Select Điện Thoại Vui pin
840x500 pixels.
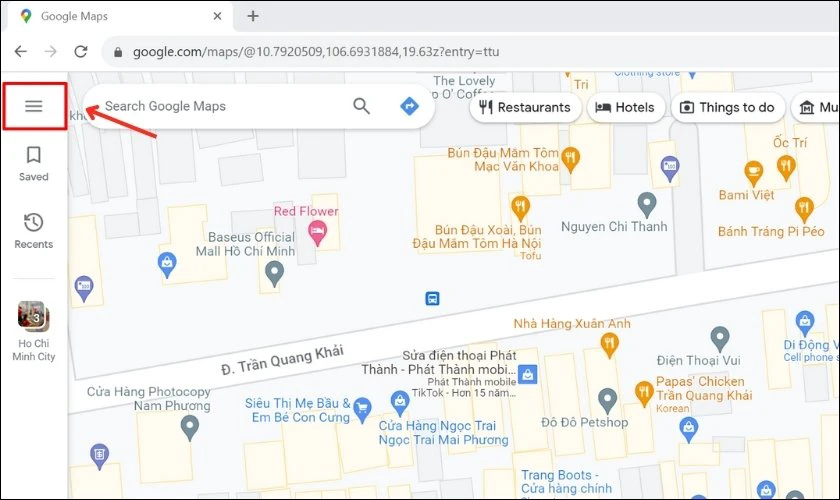pyautogui.click(x=720, y=340)
